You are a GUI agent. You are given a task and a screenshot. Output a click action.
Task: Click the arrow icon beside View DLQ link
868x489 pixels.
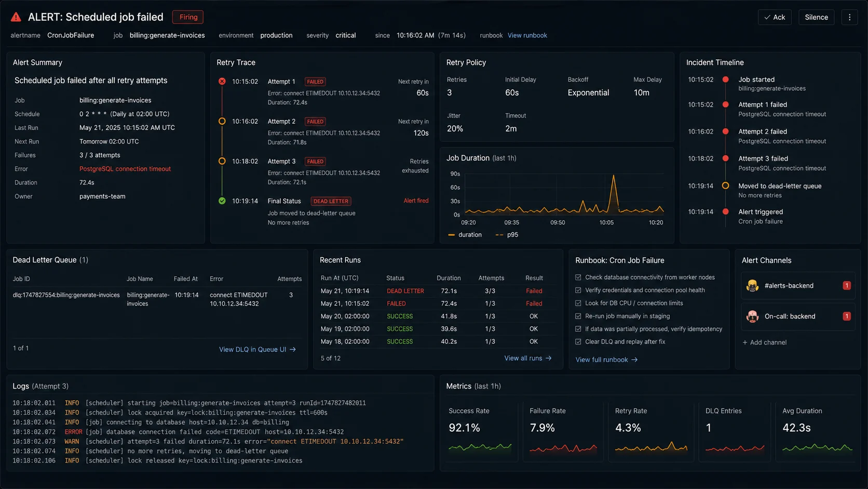(293, 349)
